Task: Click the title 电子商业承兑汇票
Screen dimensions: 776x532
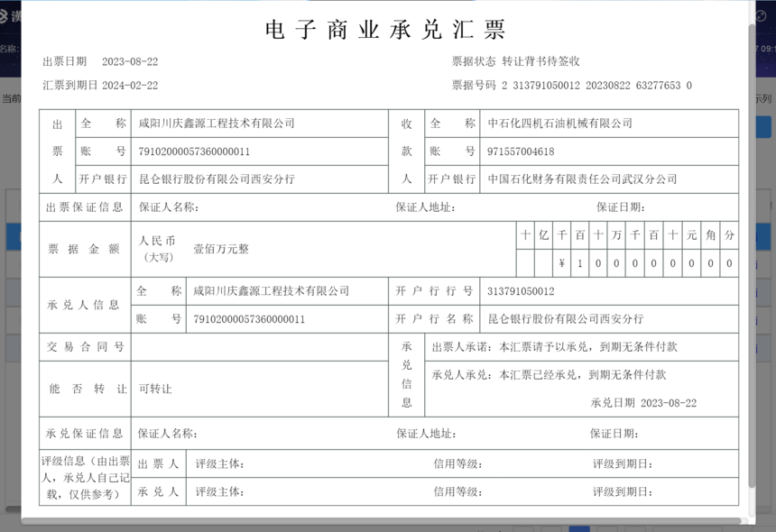Action: coord(385,29)
